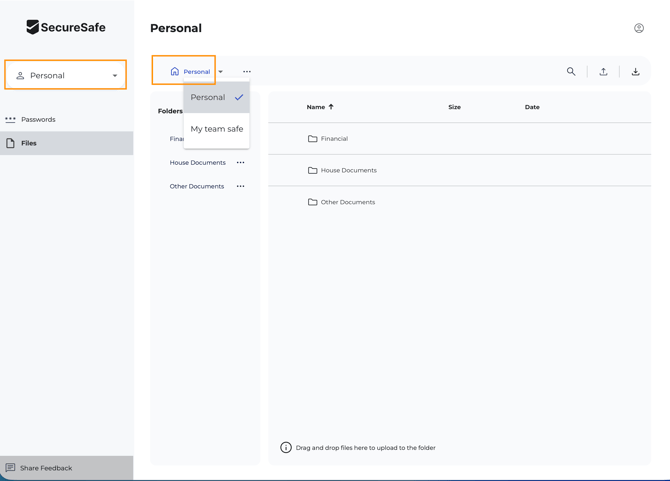Open more options next to Personal breadcrumb
The height and width of the screenshot is (481, 670).
point(247,72)
